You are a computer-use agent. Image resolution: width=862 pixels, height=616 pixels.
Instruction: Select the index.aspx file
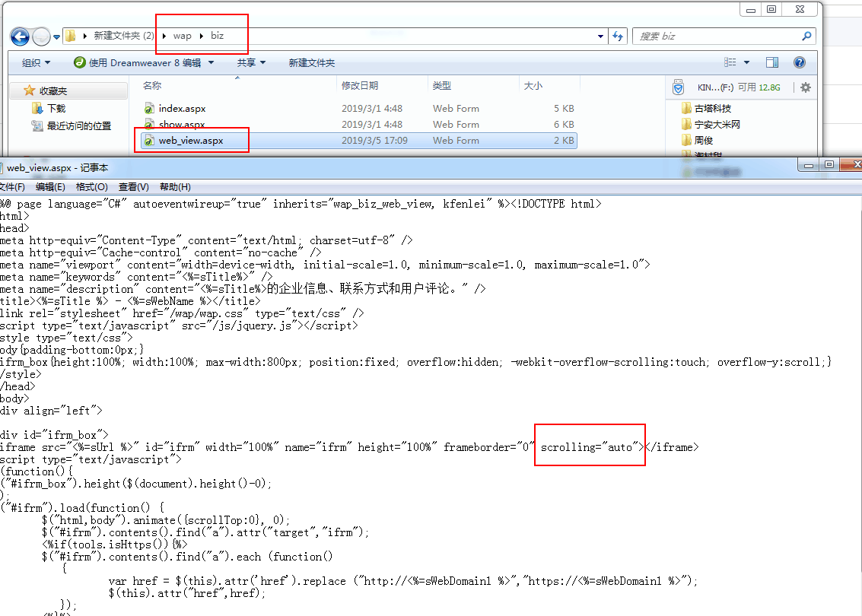pyautogui.click(x=182, y=109)
